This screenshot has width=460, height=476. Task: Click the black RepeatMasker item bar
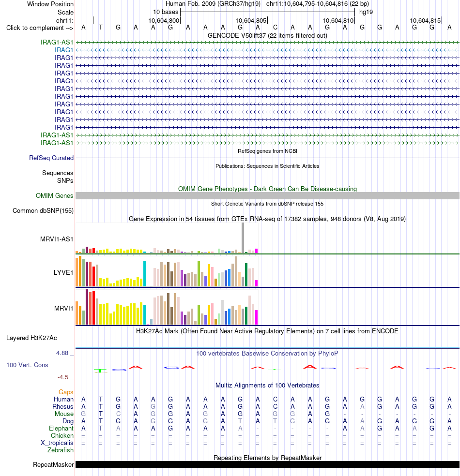tap(267, 465)
